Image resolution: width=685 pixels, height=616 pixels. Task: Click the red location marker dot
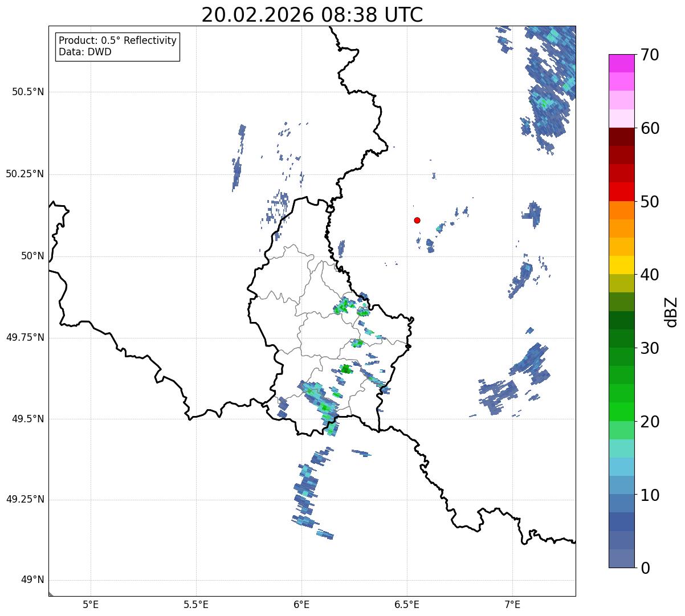(417, 220)
